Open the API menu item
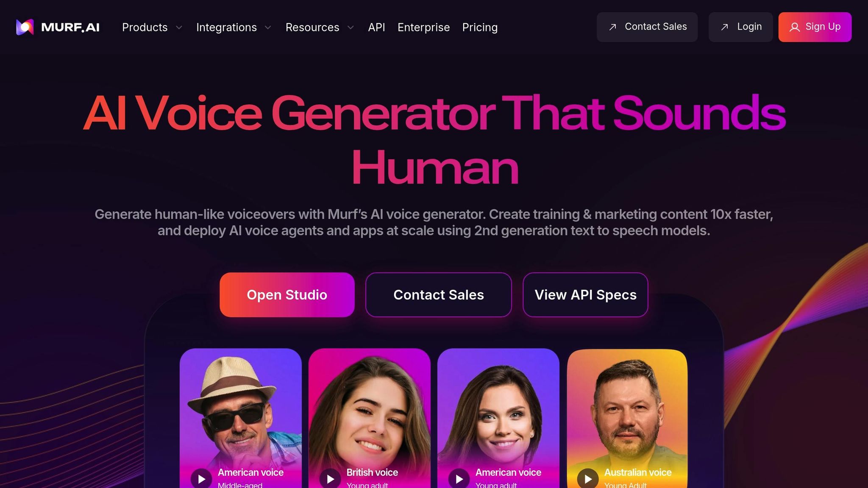This screenshot has width=868, height=488. [376, 28]
